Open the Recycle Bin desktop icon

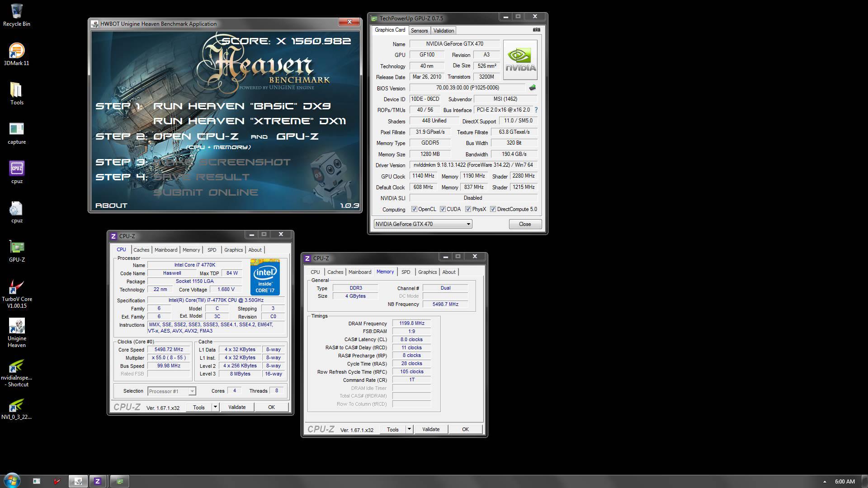(17, 15)
